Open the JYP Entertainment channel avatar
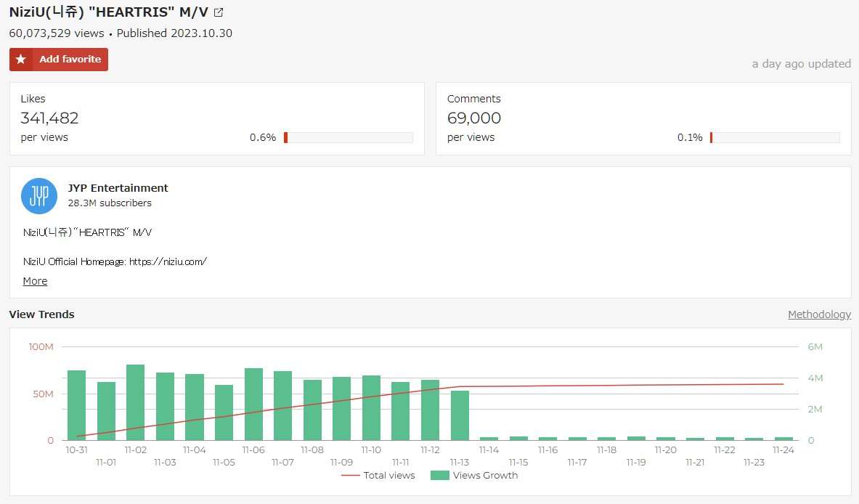Image resolution: width=859 pixels, height=504 pixels. [x=39, y=195]
